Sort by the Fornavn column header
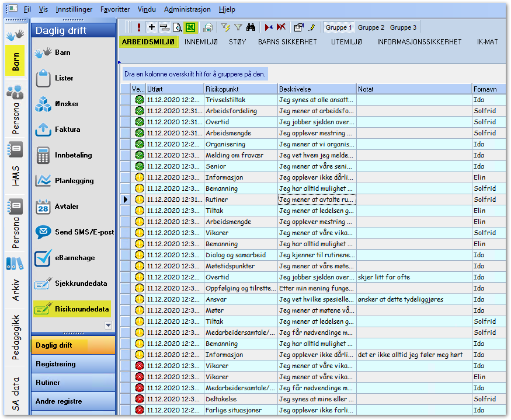Viewport: 511px width, 420px height. click(488, 89)
